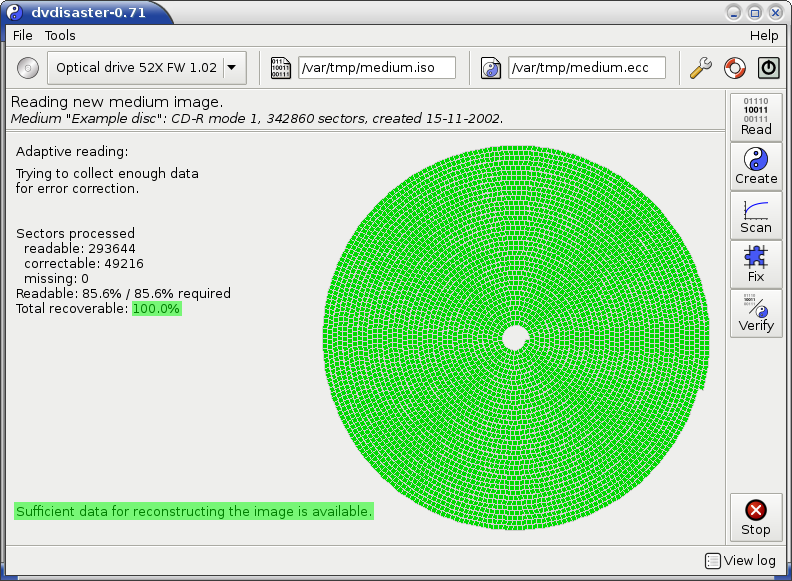
Task: Click the Read medium image button
Action: (x=756, y=117)
